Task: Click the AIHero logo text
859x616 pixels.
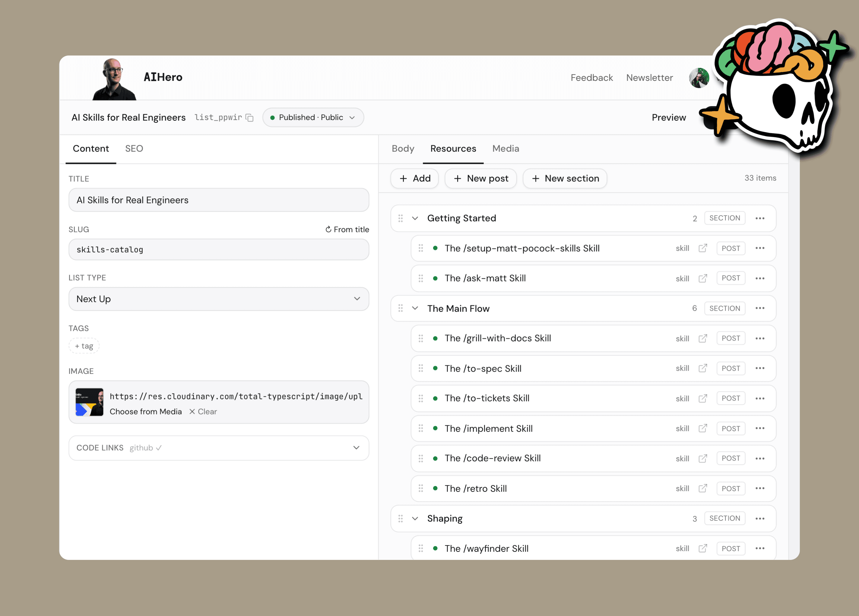Action: pos(163,77)
